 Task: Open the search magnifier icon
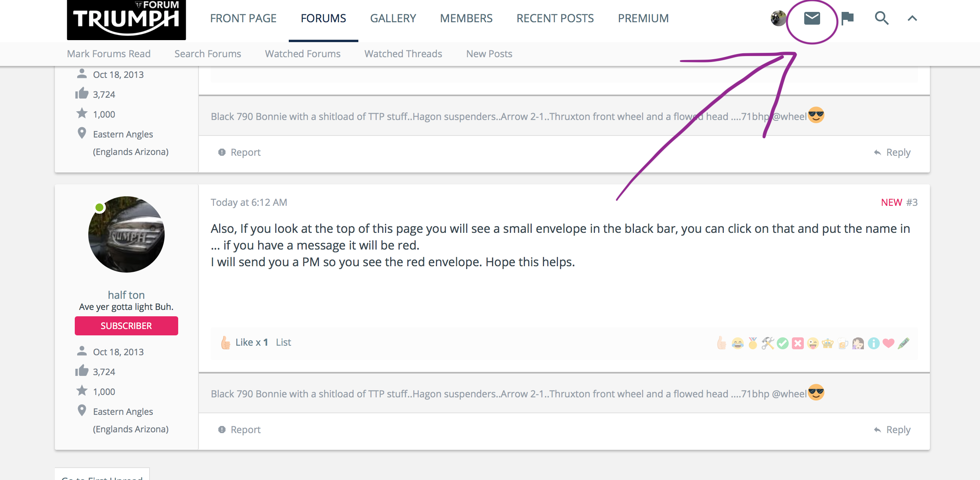[x=881, y=18]
